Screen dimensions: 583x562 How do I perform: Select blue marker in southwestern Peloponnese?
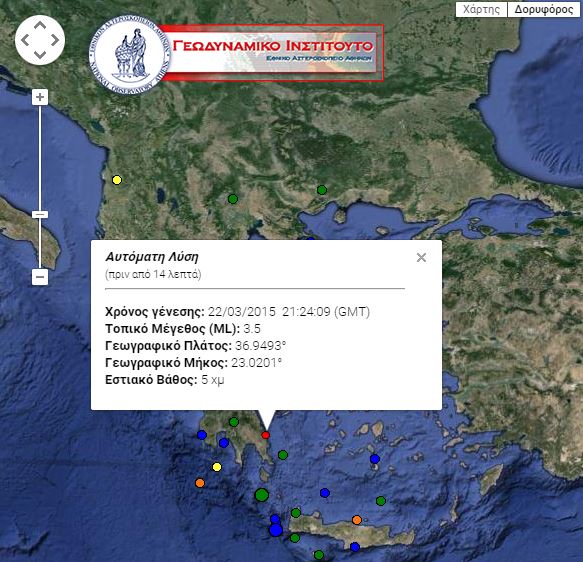(x=224, y=443)
